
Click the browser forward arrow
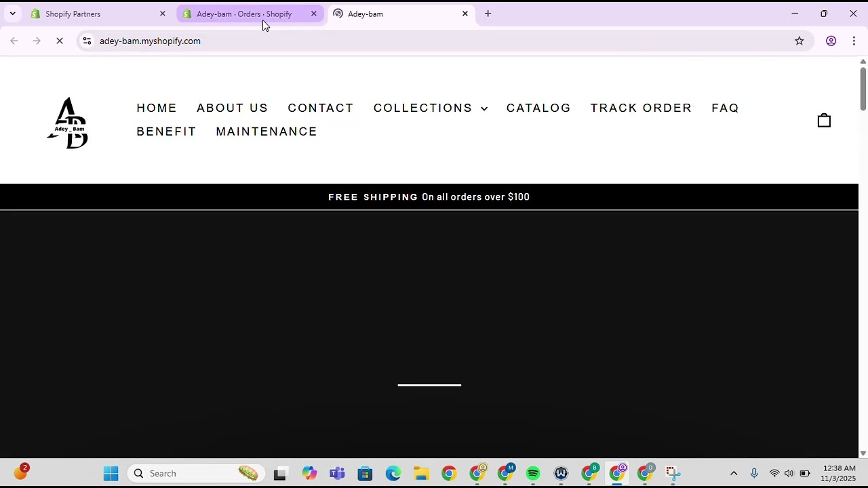point(37,41)
